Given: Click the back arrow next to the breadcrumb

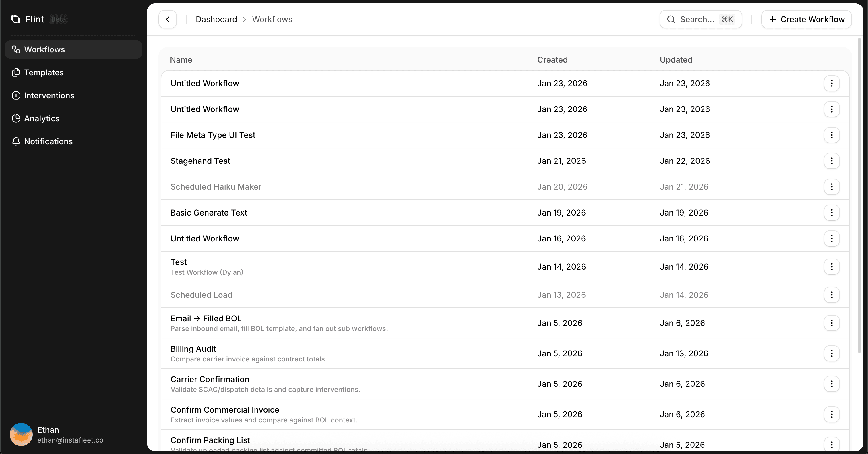Looking at the screenshot, I should (167, 19).
